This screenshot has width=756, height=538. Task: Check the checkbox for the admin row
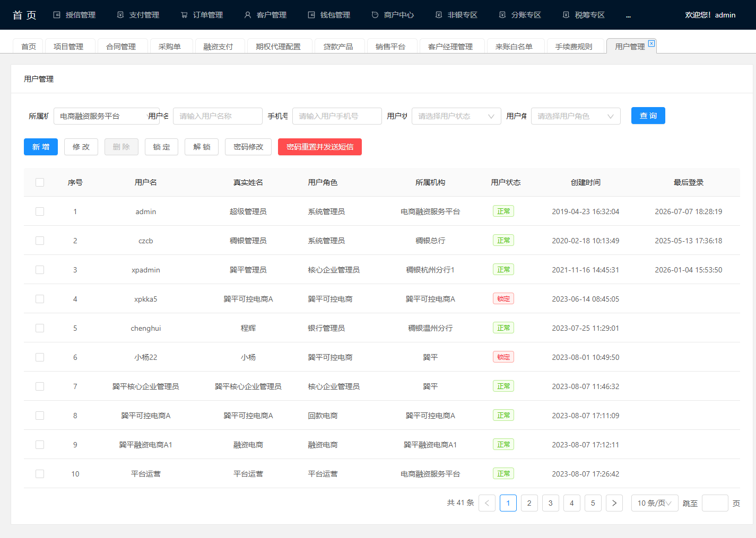[x=40, y=211]
